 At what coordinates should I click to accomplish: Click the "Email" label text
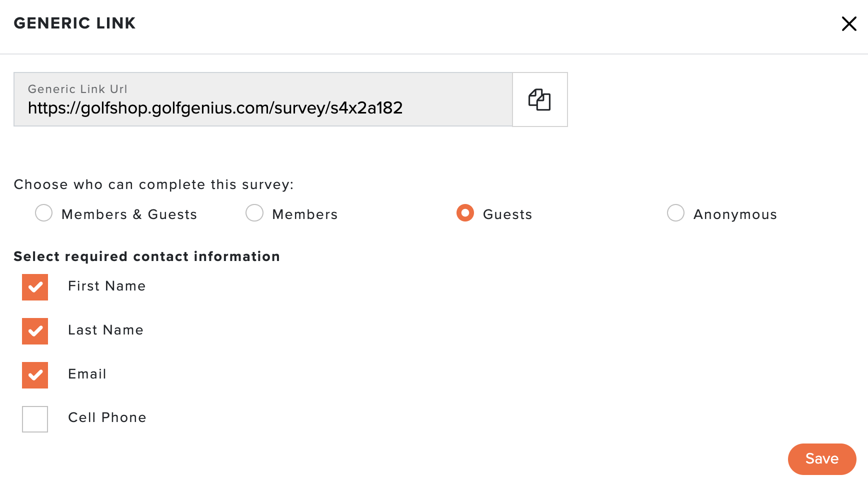(x=87, y=374)
